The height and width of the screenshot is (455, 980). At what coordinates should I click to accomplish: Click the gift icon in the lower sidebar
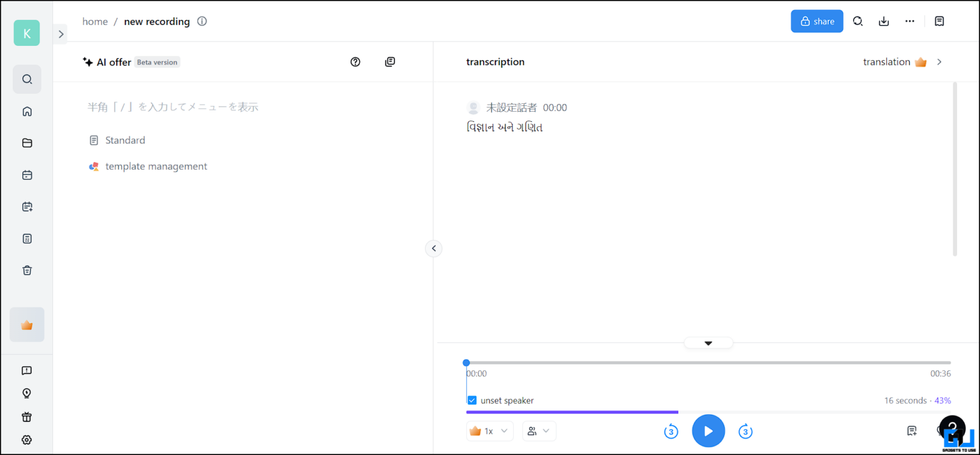tap(27, 416)
